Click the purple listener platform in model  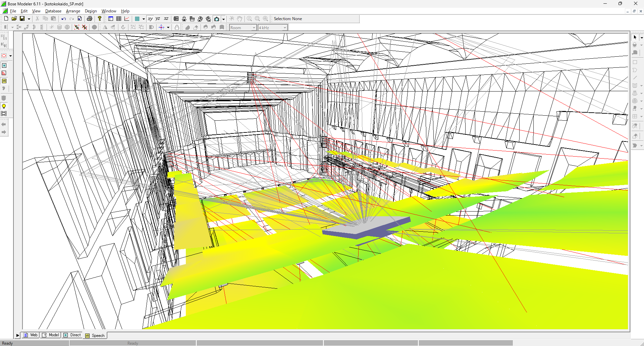[x=366, y=229]
